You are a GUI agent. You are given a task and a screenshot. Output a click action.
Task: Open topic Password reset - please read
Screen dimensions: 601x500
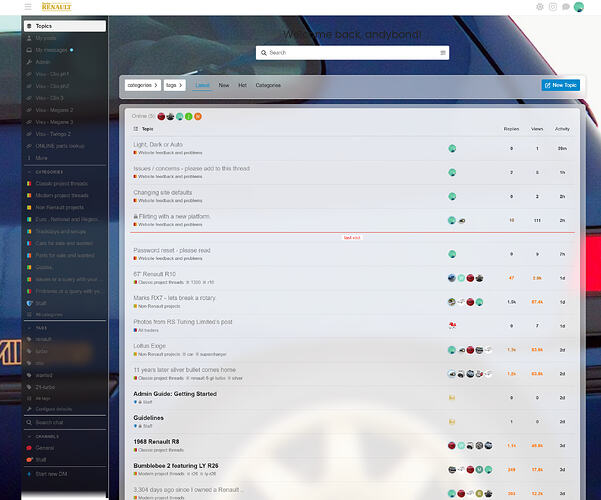pyautogui.click(x=172, y=250)
